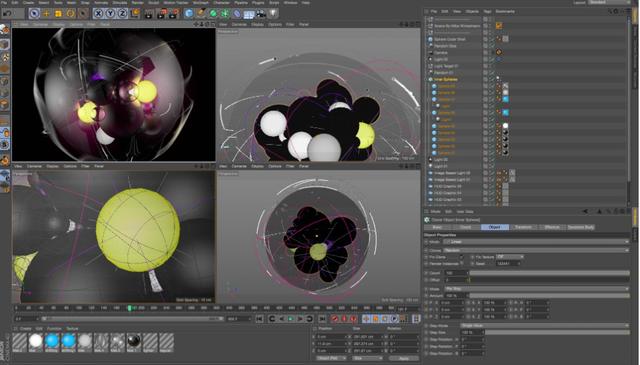Open the Step Mode dropdown
640x365 pixels.
(545, 325)
